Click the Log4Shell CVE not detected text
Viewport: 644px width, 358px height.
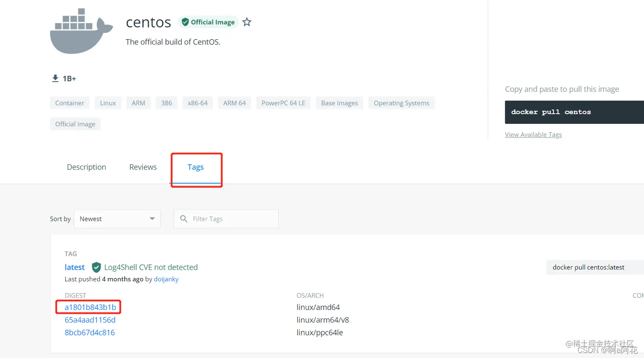pos(151,267)
